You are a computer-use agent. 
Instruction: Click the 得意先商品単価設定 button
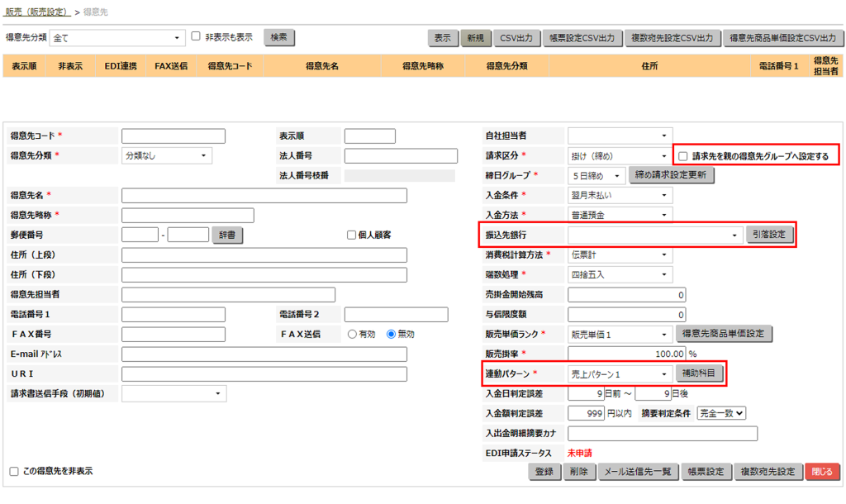[724, 334]
